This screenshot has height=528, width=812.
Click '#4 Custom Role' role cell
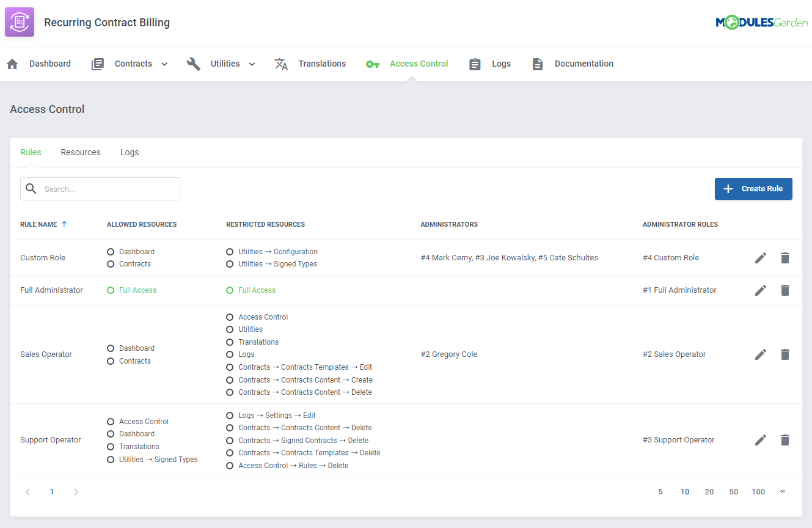pos(671,258)
